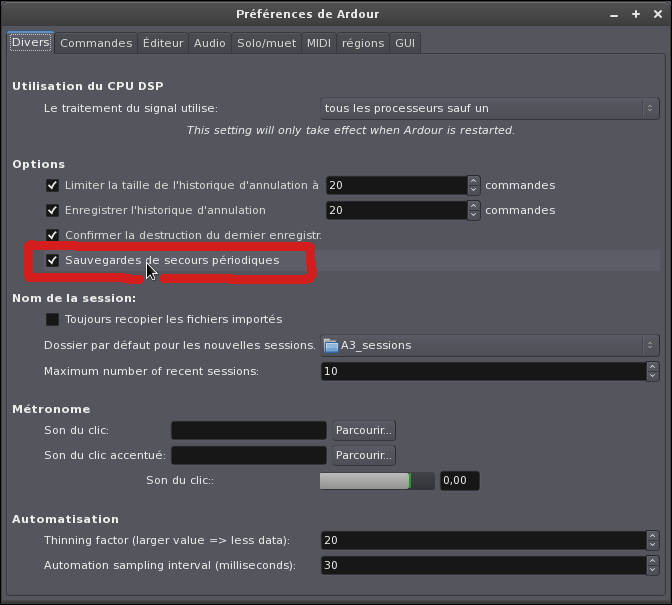Decrease the Thinning factor value

[x=652, y=545]
